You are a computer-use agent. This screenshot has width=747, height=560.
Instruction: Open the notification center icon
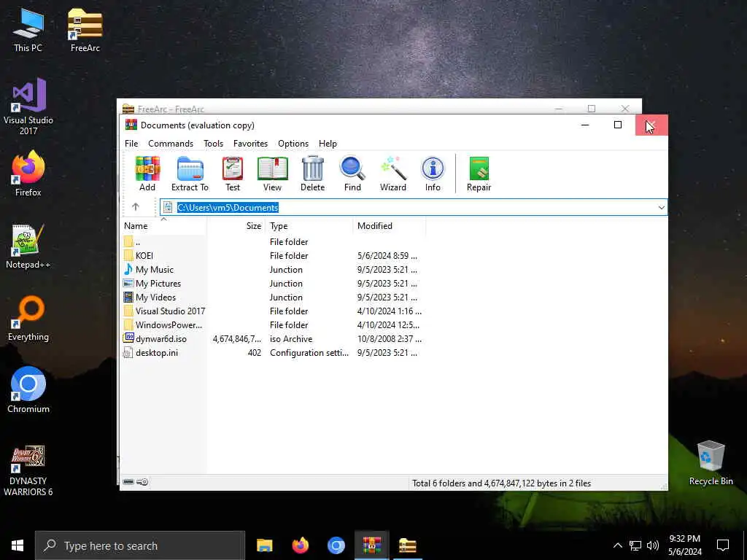pos(723,545)
